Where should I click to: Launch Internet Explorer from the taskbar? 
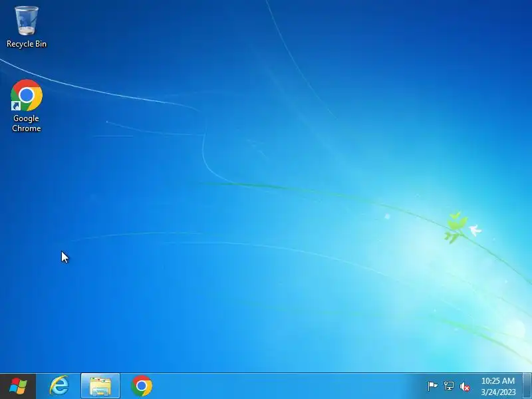[x=59, y=386]
